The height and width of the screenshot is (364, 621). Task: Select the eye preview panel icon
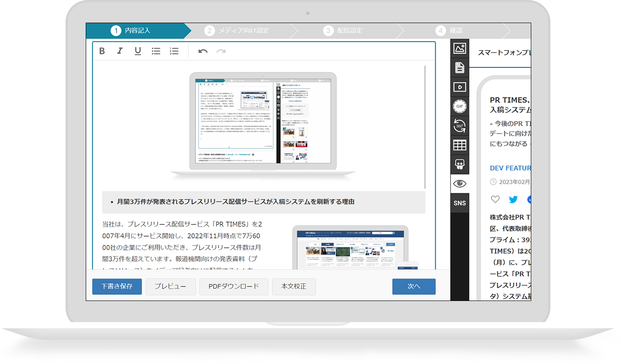tap(459, 183)
